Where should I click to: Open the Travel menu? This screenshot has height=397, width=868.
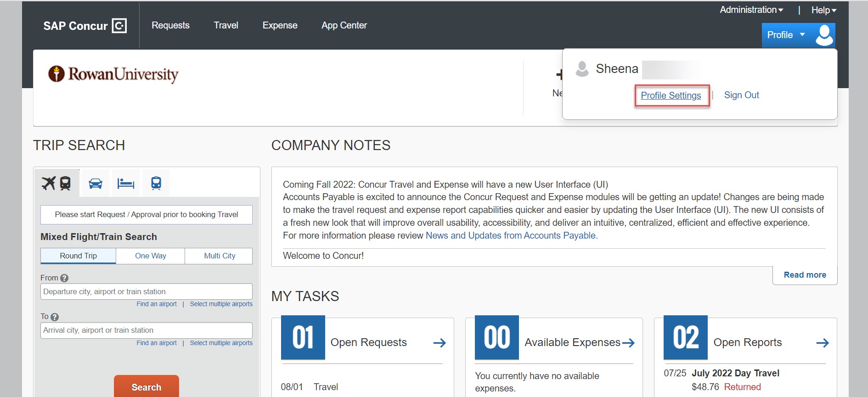coord(226,25)
